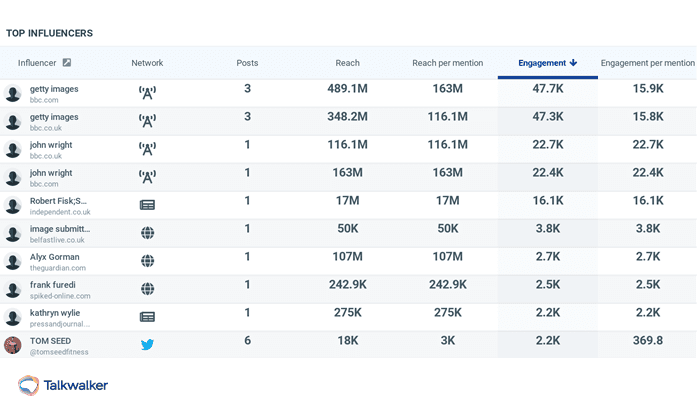697x416 pixels.
Task: Open image submitt... influencer link
Action: pyautogui.click(x=60, y=229)
